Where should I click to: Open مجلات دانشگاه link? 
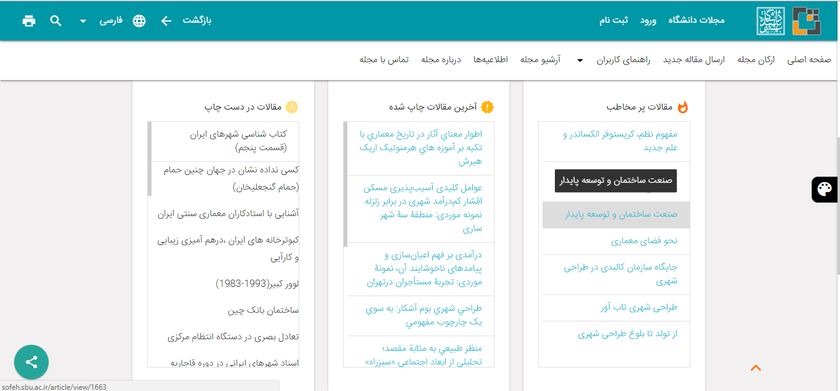pos(696,21)
